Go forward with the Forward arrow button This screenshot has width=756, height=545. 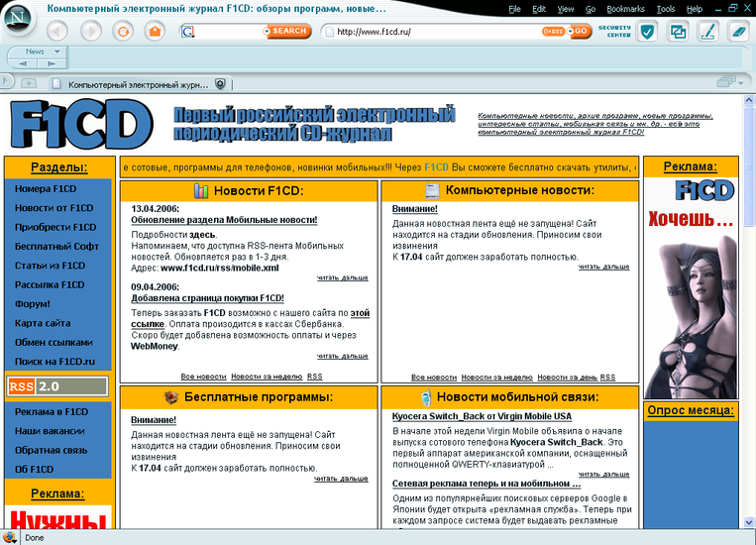point(90,32)
